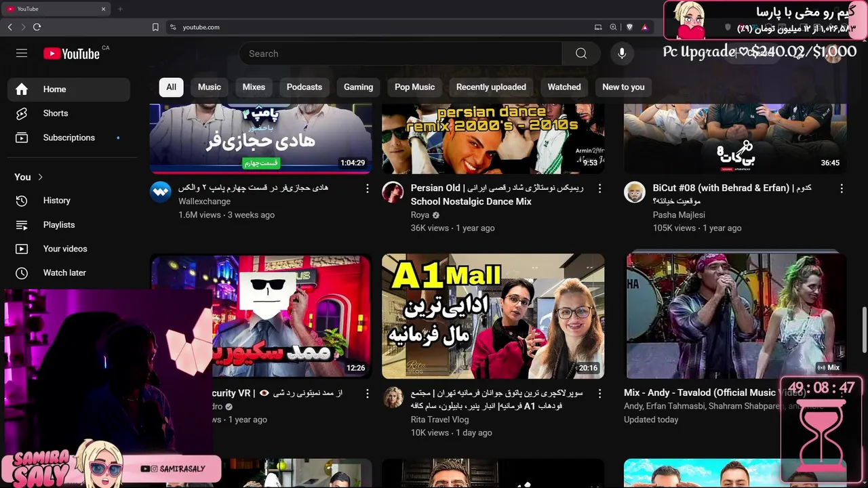Select the Gaming filter chip
This screenshot has width=868, height=488.
(358, 87)
